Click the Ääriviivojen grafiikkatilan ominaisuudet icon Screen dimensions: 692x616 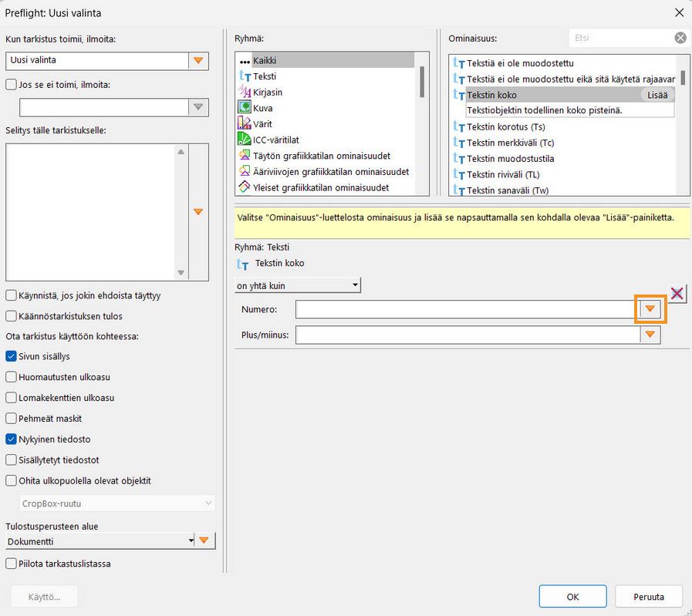245,171
